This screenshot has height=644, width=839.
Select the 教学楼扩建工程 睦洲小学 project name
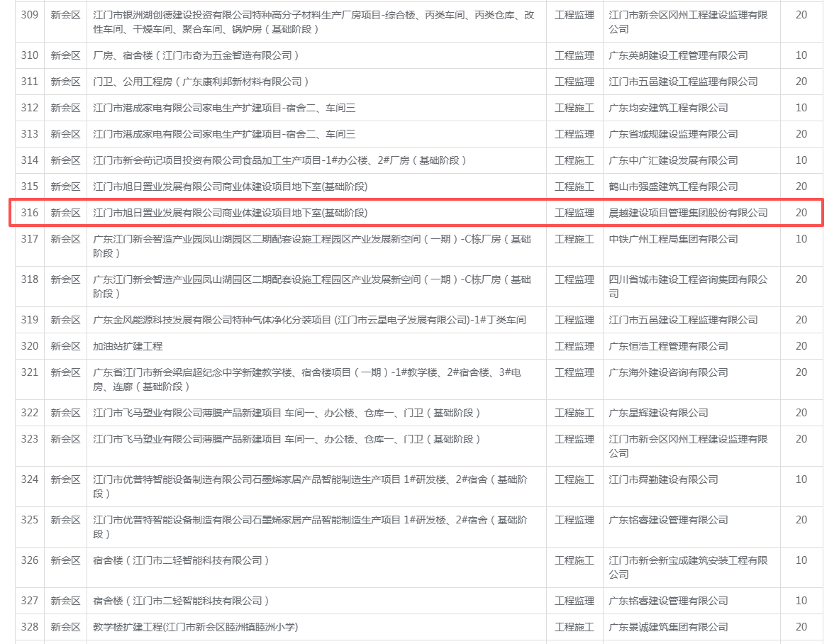click(x=196, y=627)
